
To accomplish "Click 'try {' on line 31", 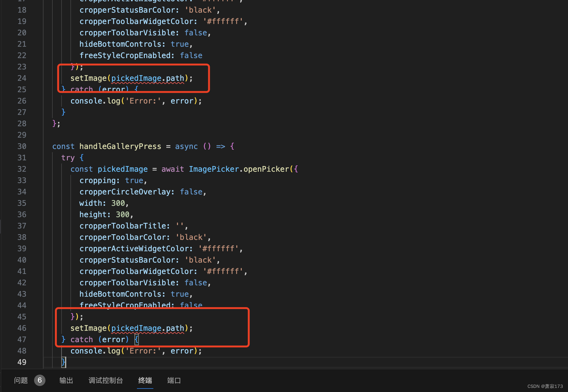I will pyautogui.click(x=73, y=158).
